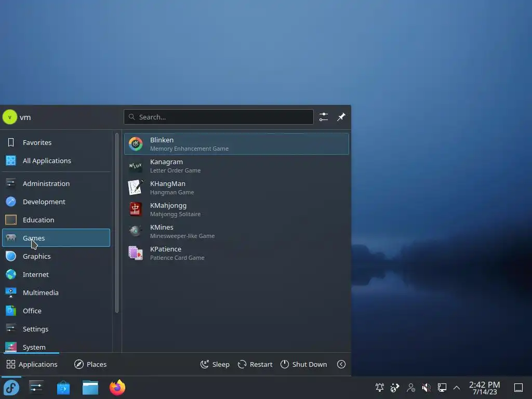Expand hidden system tray icons
Viewport: 532px width, 399px height.
click(457, 388)
